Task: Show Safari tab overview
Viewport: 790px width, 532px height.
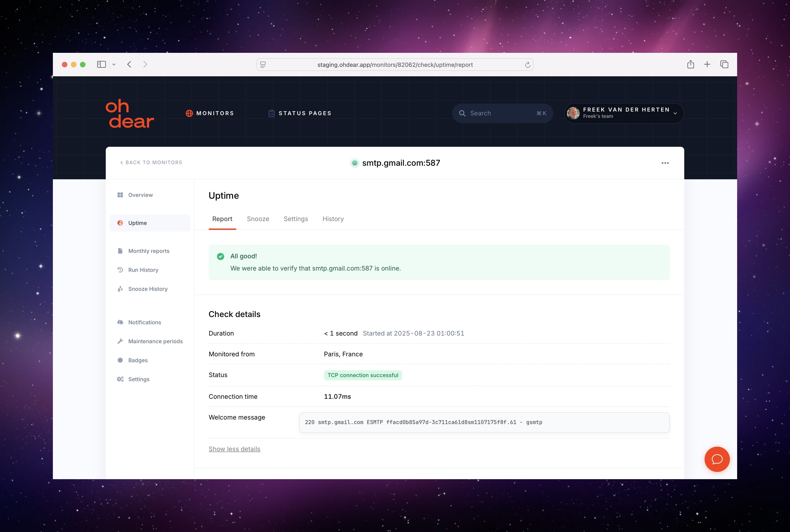Action: (724, 64)
